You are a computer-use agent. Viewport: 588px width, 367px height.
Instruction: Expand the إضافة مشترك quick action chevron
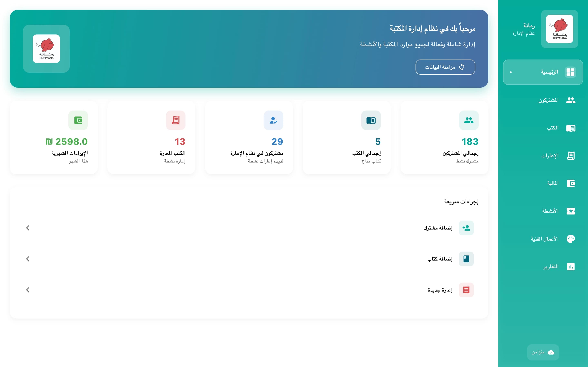point(28,228)
